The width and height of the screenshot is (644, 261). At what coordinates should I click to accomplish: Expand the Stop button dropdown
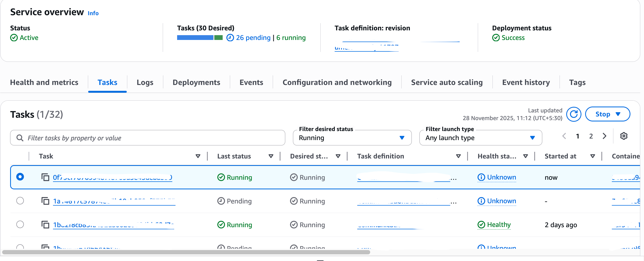tap(618, 114)
